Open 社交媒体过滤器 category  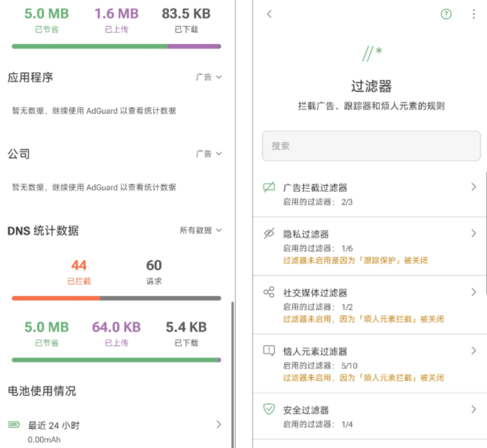(x=369, y=305)
